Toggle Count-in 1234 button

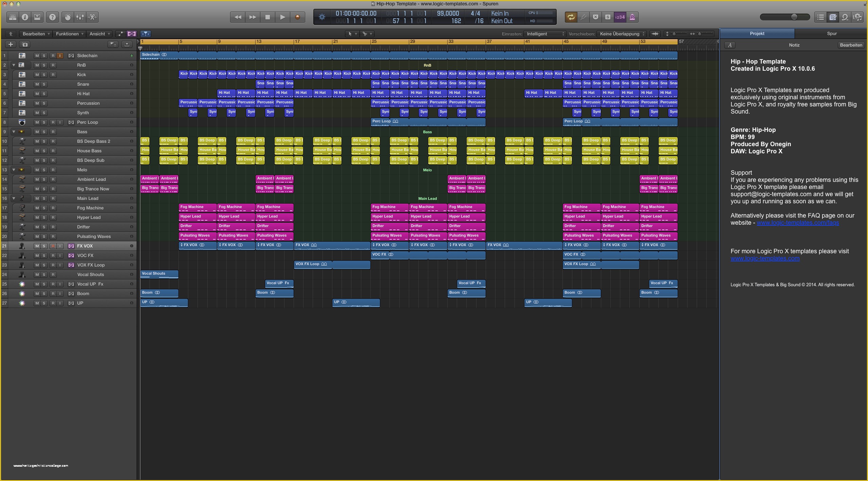pyautogui.click(x=620, y=17)
